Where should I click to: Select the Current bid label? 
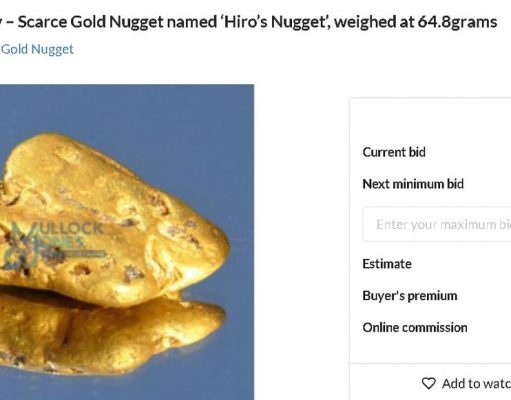coord(394,152)
